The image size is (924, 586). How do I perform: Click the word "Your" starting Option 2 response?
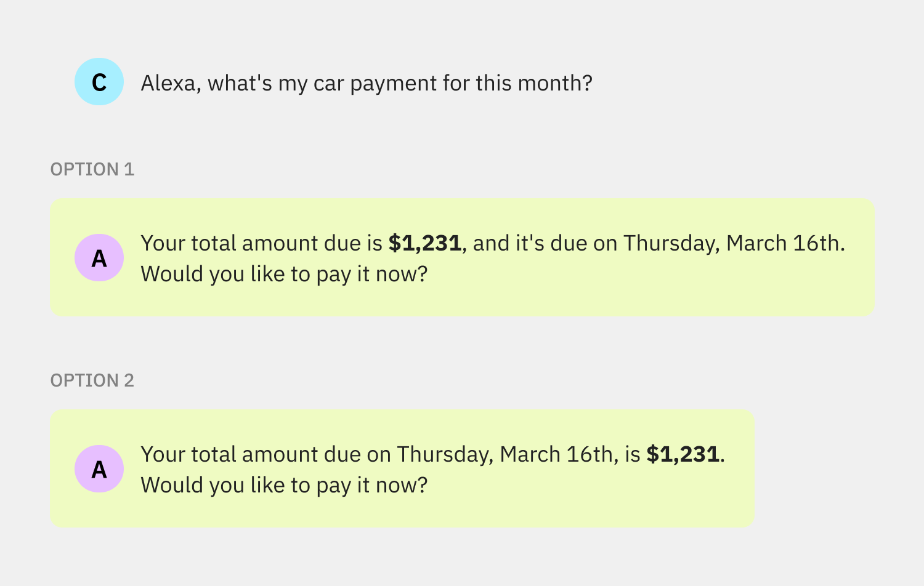163,454
